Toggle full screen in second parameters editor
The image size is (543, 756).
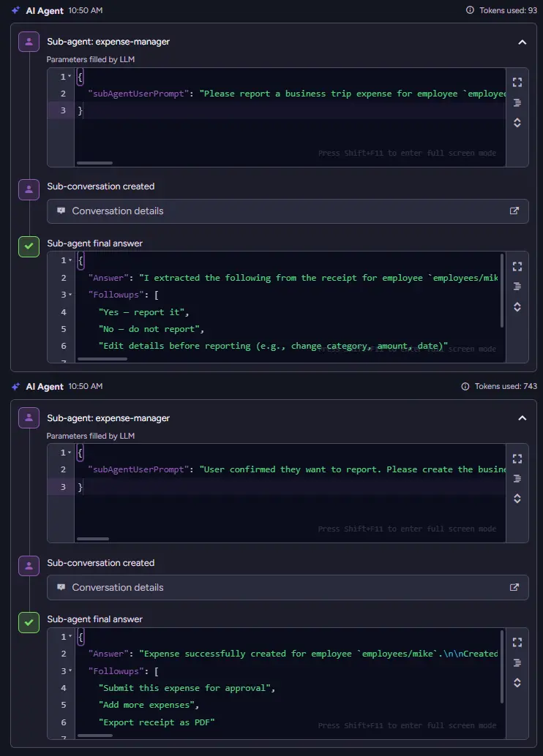(x=517, y=458)
